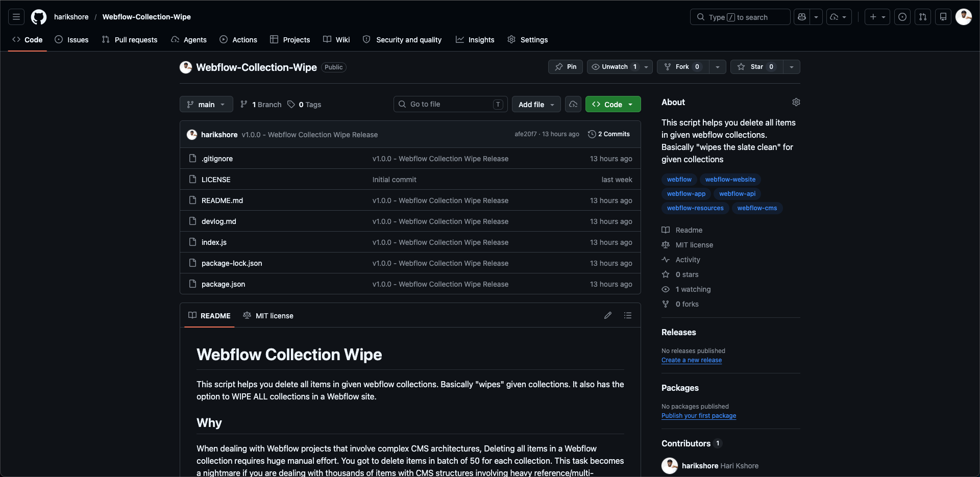Open .gitignore file
This screenshot has height=477, width=980.
coord(217,159)
